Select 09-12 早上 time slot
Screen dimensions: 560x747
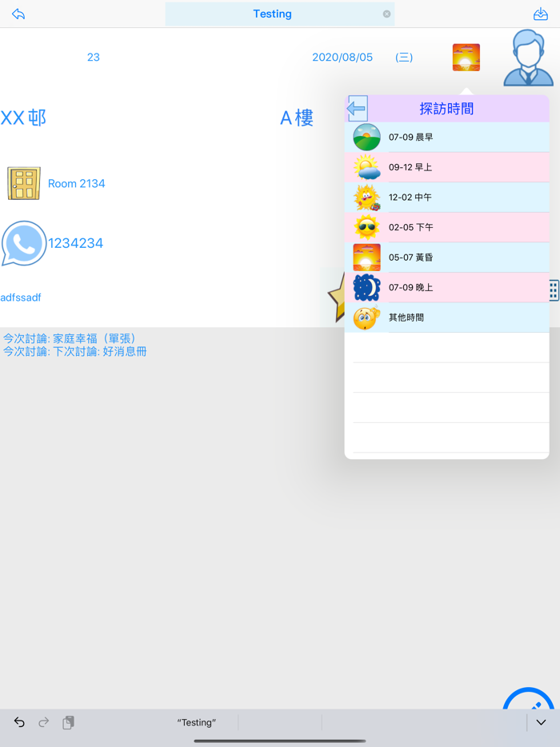coord(447,167)
